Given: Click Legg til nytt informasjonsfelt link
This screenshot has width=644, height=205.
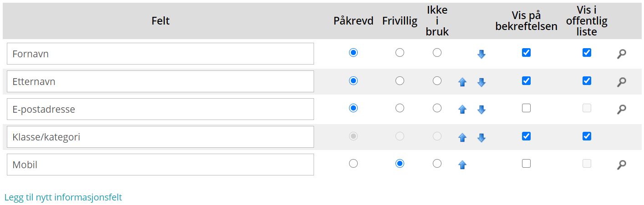Looking at the screenshot, I should 63,197.
